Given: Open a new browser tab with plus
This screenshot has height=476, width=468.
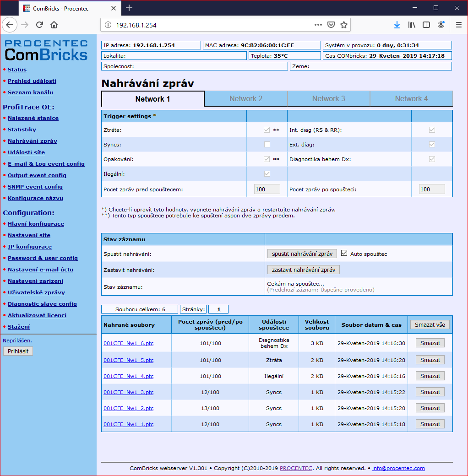Looking at the screenshot, I should click(x=129, y=8).
